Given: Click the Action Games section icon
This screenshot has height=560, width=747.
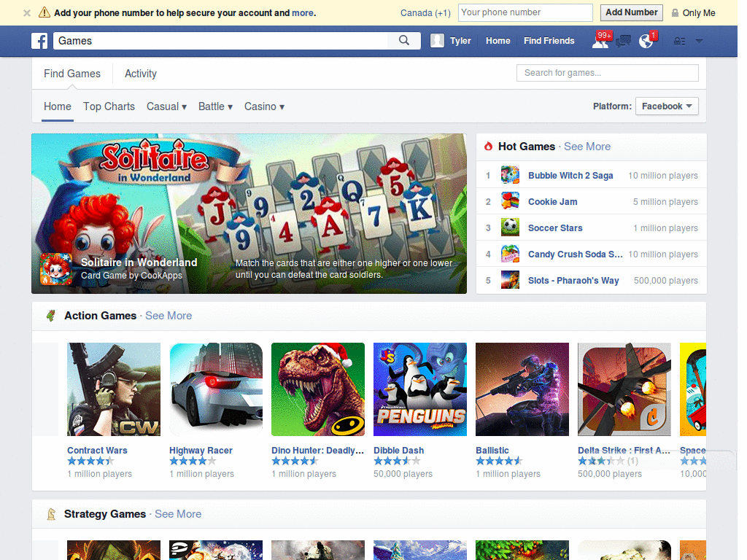Looking at the screenshot, I should tap(51, 315).
